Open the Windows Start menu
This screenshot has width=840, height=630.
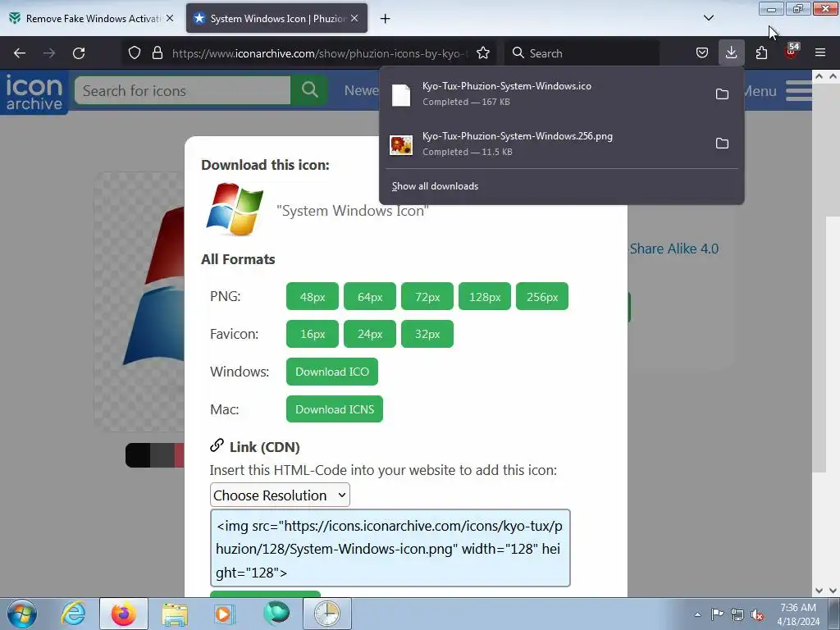click(x=21, y=614)
